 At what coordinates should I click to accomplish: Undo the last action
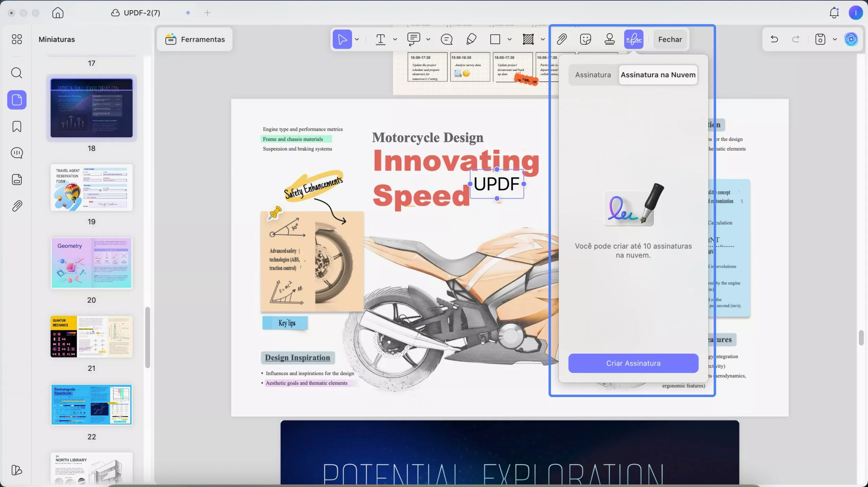pyautogui.click(x=774, y=39)
